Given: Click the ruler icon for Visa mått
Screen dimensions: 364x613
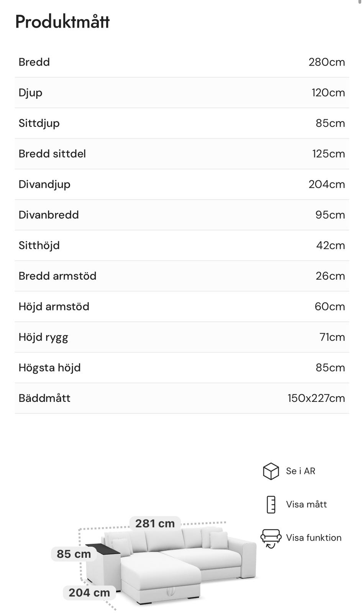Looking at the screenshot, I should [271, 504].
